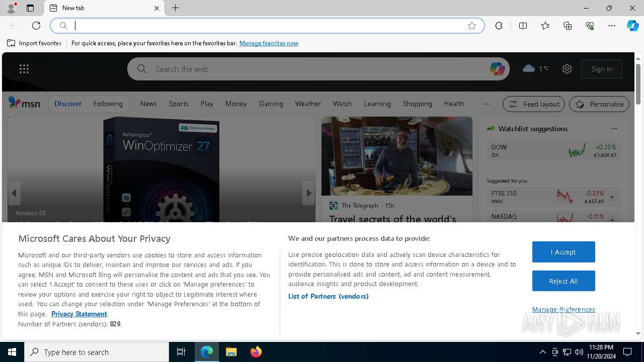Click the browser back arrow
644x362 pixels.
click(x=14, y=26)
